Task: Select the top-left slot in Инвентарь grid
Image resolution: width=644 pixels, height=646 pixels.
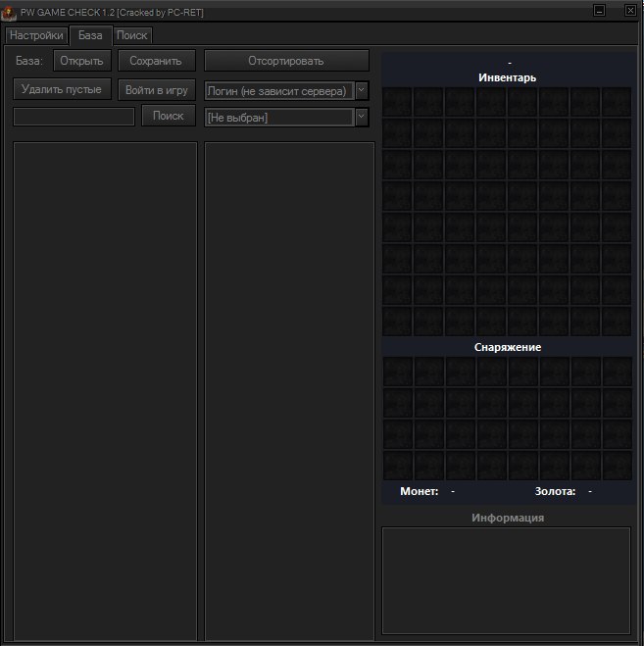Action: [x=397, y=103]
